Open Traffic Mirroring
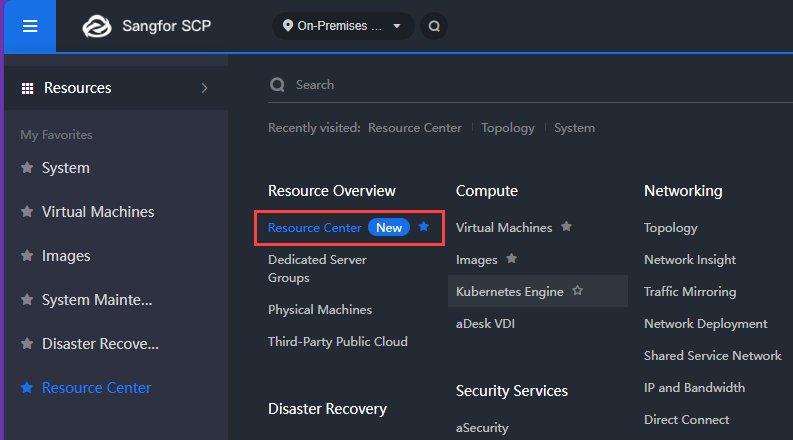The width and height of the screenshot is (793, 440). click(x=690, y=292)
